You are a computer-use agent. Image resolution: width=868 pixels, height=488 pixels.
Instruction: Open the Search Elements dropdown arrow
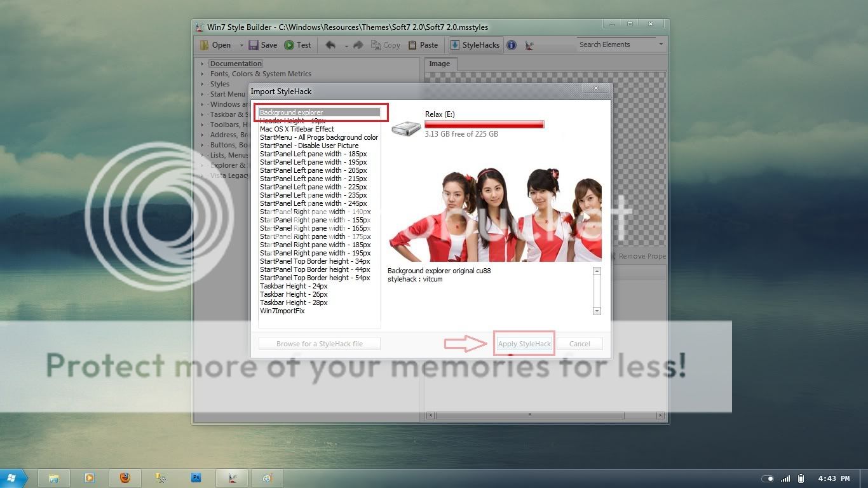[x=661, y=44]
